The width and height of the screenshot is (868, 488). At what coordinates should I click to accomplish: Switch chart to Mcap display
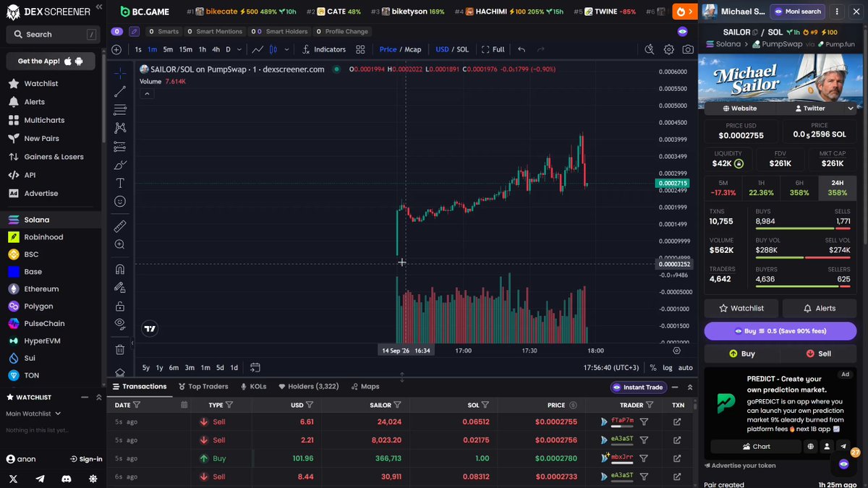point(412,49)
